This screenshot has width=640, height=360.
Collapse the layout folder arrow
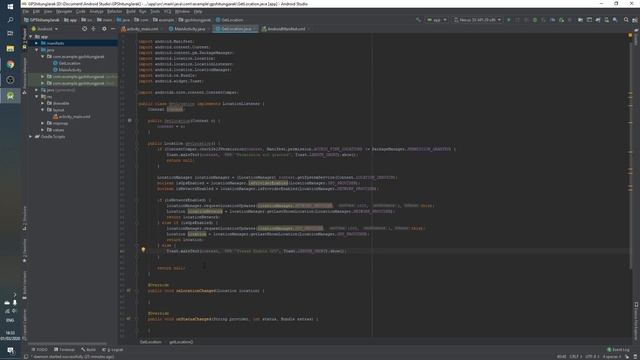point(42,110)
